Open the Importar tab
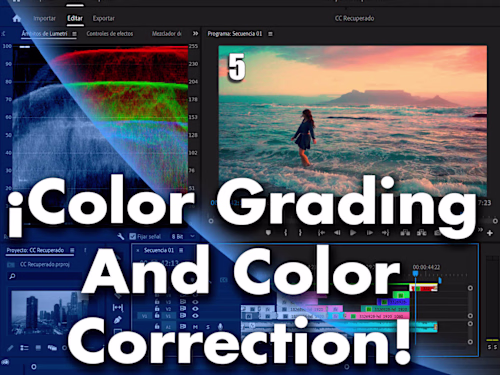This screenshot has width=500, height=375. pos(44,18)
